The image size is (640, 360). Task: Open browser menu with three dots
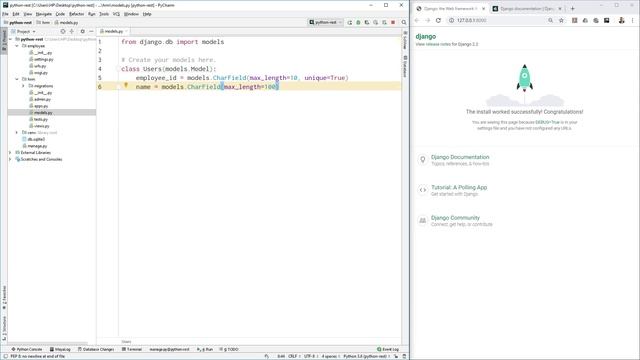(x=633, y=20)
